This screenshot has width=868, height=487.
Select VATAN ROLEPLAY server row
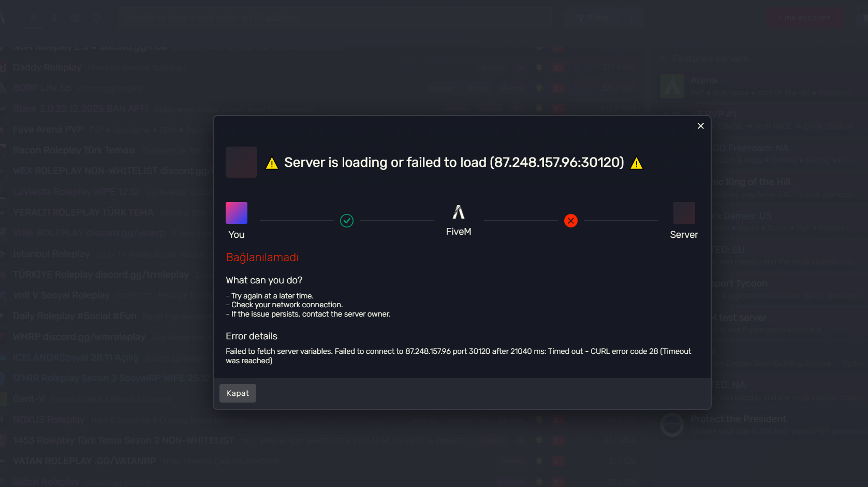318,461
